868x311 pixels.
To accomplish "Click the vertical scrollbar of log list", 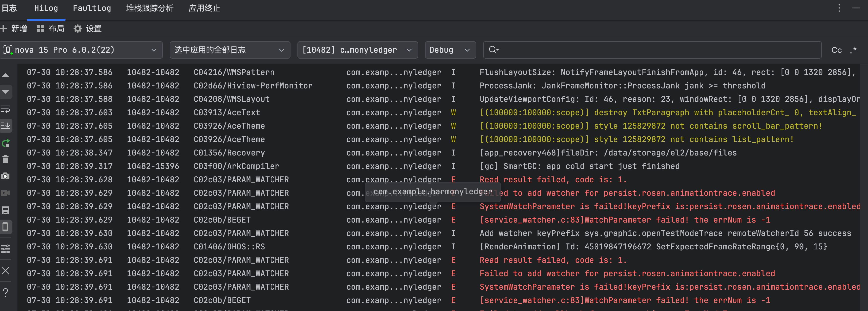I will (864, 187).
